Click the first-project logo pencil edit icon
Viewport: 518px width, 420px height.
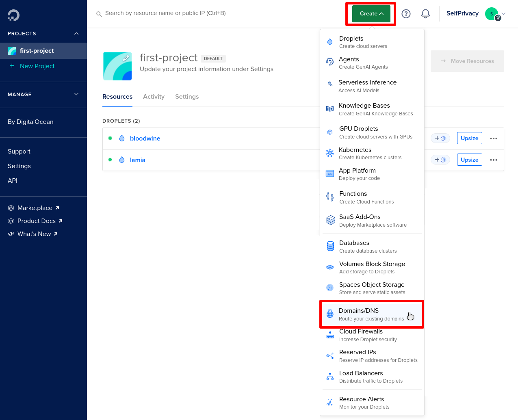click(x=126, y=58)
